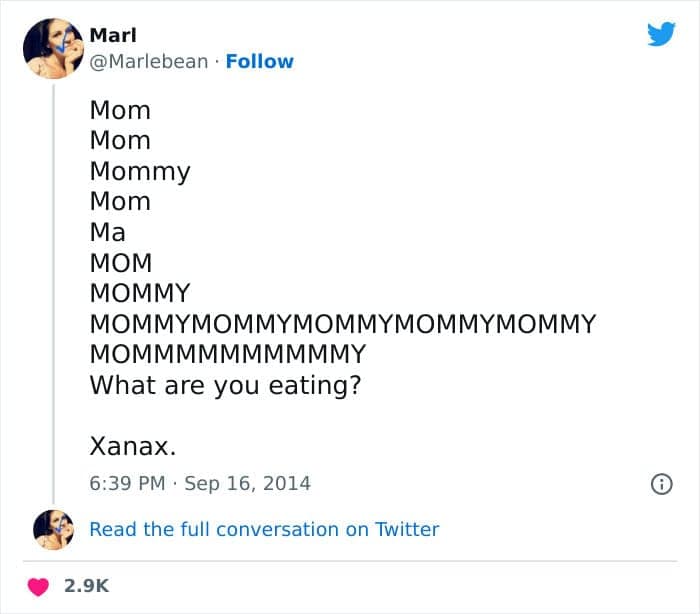Open the tweet info icon
700x614 pixels.
coord(661,484)
